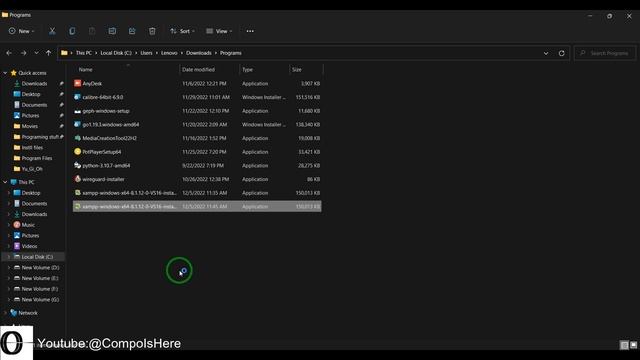This screenshot has width=640, height=360.
Task: Go back with the Back arrow
Action: click(9, 53)
